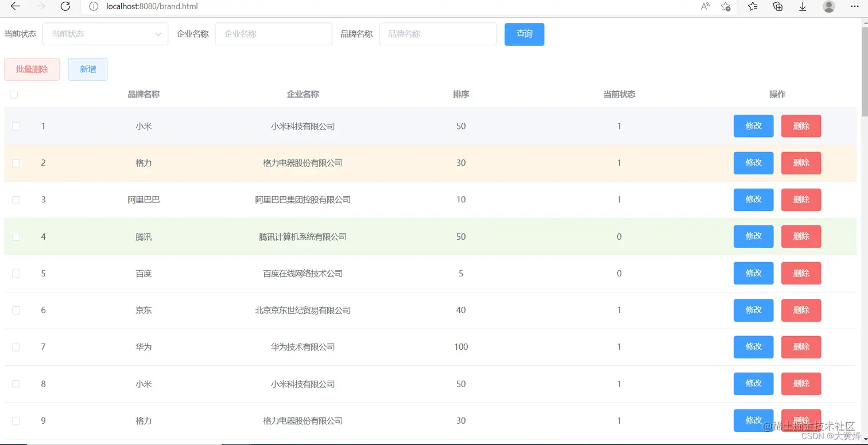Click the 查询 search button
The image size is (868, 445).
[x=524, y=34]
